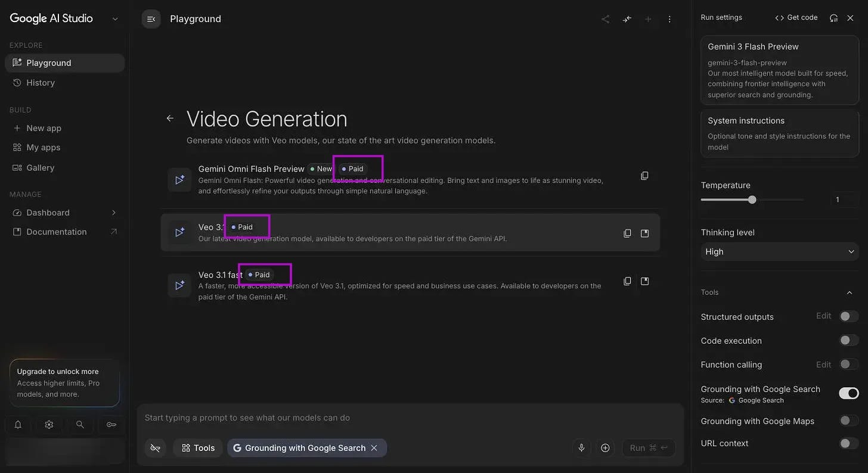Screen dimensions: 868x473
Task: Select the Gemini Omni Flash Preview model title
Action: point(251,169)
